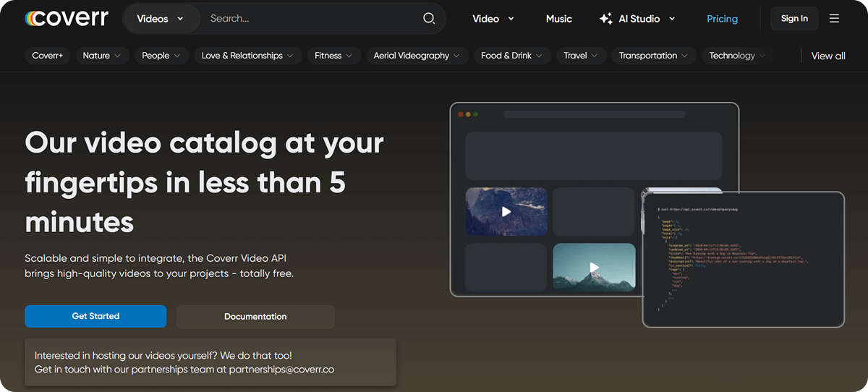
Task: Click the code snippet window illustration
Action: pos(744,259)
